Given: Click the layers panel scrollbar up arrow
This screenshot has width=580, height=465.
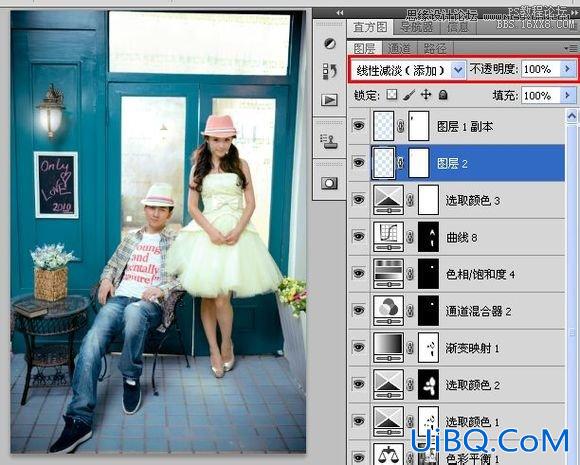Looking at the screenshot, I should [572, 116].
